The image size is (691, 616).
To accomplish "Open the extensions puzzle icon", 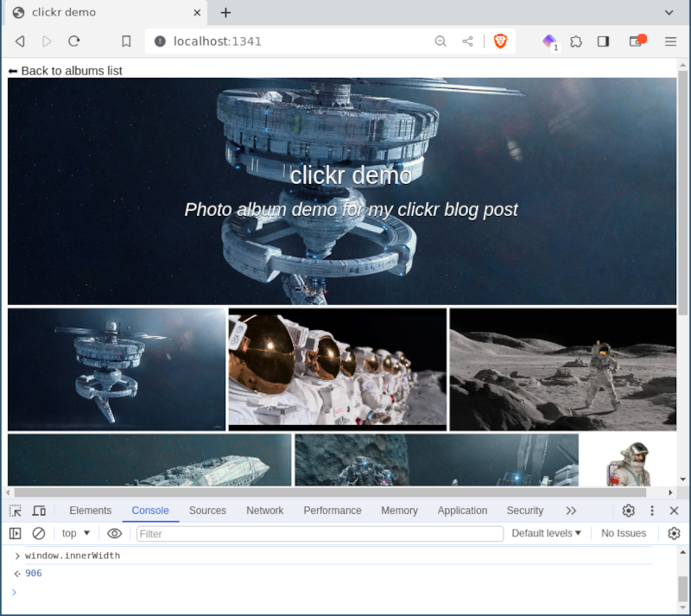I will [576, 41].
